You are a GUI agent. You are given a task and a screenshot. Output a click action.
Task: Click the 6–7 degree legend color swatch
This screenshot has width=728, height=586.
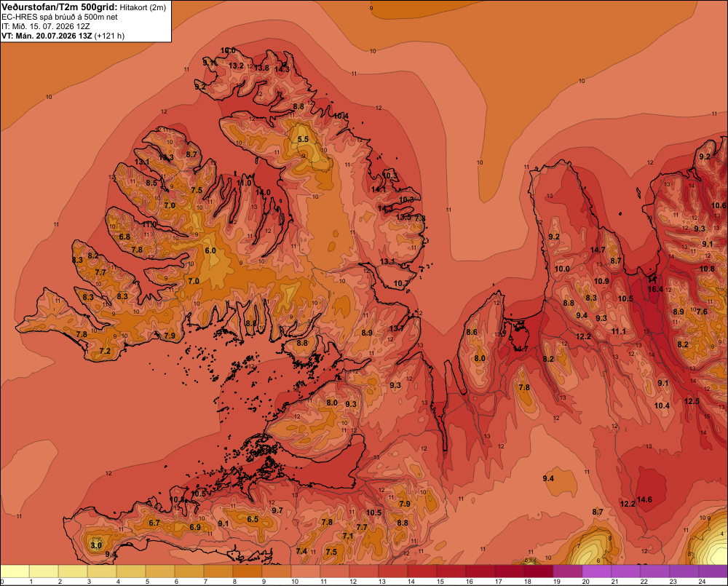point(189,571)
